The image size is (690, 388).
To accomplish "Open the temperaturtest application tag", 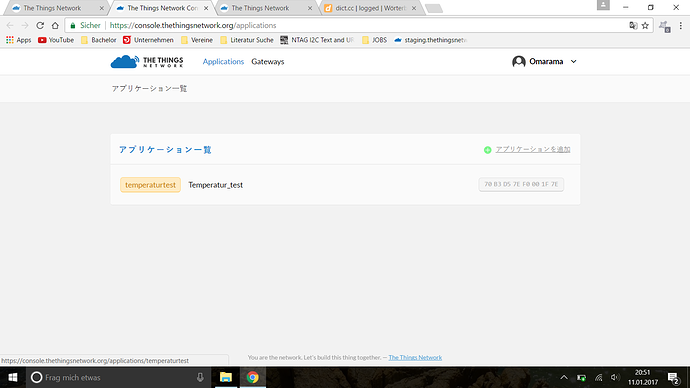I will pos(150,185).
